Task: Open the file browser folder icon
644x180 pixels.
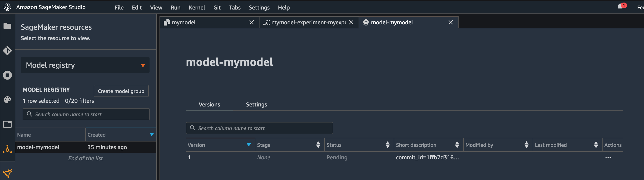Action: [7, 26]
